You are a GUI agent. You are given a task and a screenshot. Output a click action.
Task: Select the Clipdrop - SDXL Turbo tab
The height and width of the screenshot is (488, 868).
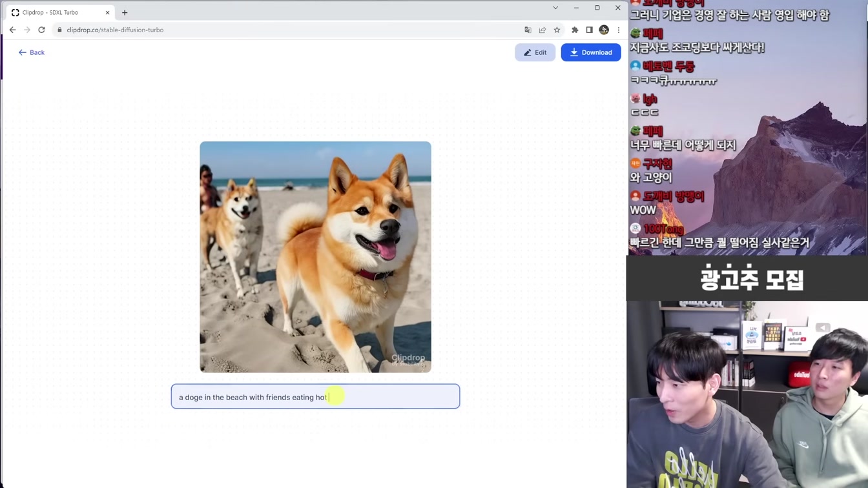(60, 12)
